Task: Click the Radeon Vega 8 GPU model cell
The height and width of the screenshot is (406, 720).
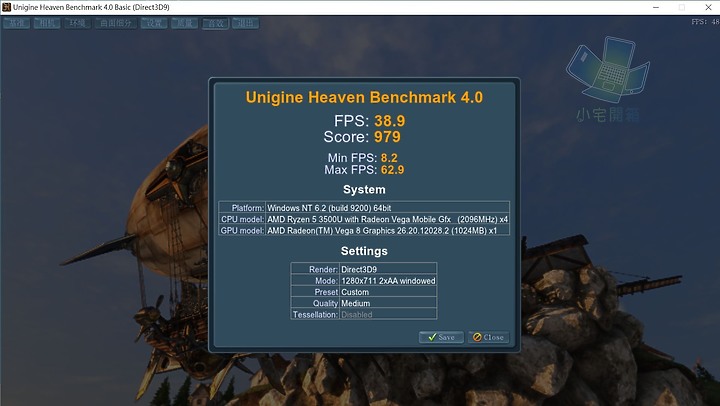Action: [x=388, y=231]
